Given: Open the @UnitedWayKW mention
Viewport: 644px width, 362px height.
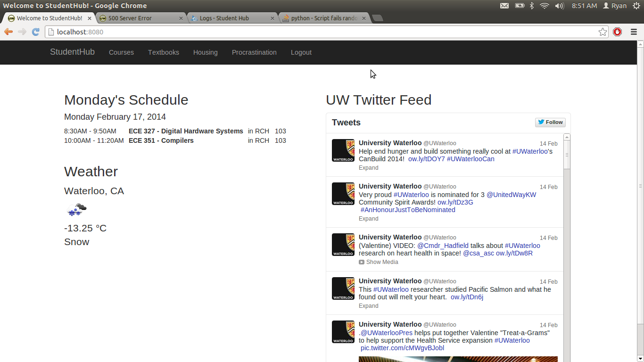Looking at the screenshot, I should (x=511, y=195).
